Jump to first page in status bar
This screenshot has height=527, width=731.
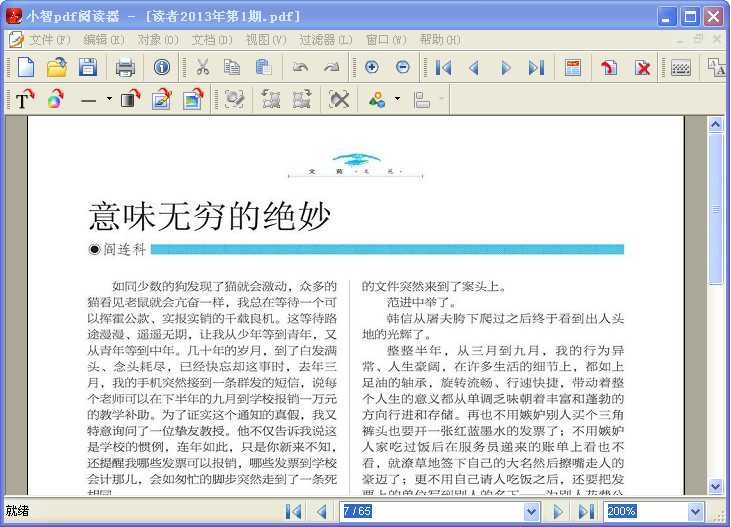coord(293,511)
